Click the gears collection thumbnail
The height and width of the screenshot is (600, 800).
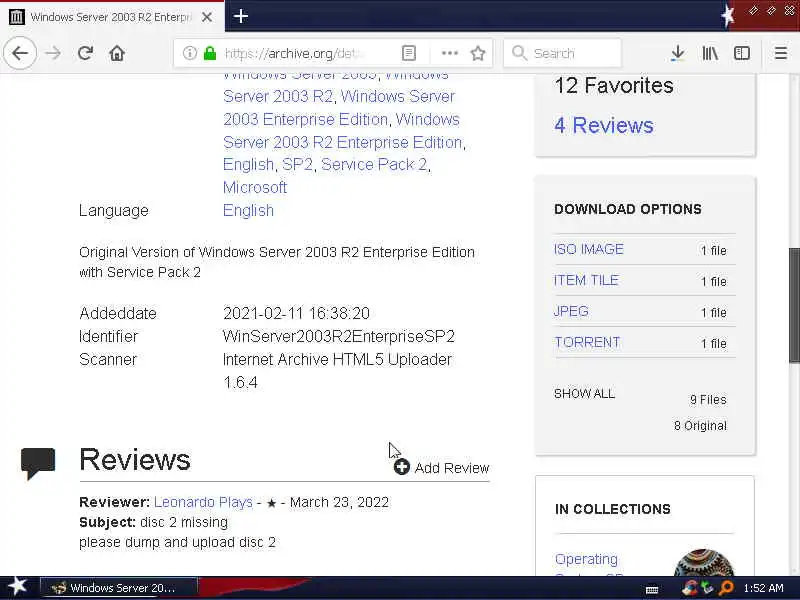point(703,562)
